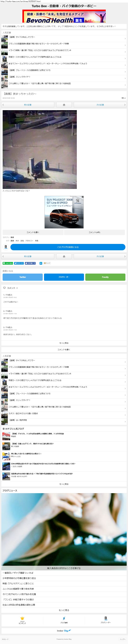Click the home icon above the article image
The image size is (128, 644).
(64, 105)
